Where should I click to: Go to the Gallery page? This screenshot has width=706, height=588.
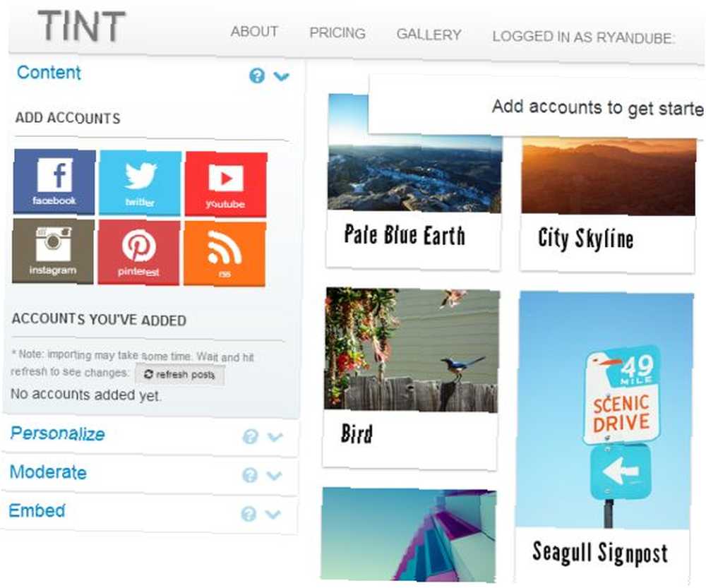coord(429,35)
